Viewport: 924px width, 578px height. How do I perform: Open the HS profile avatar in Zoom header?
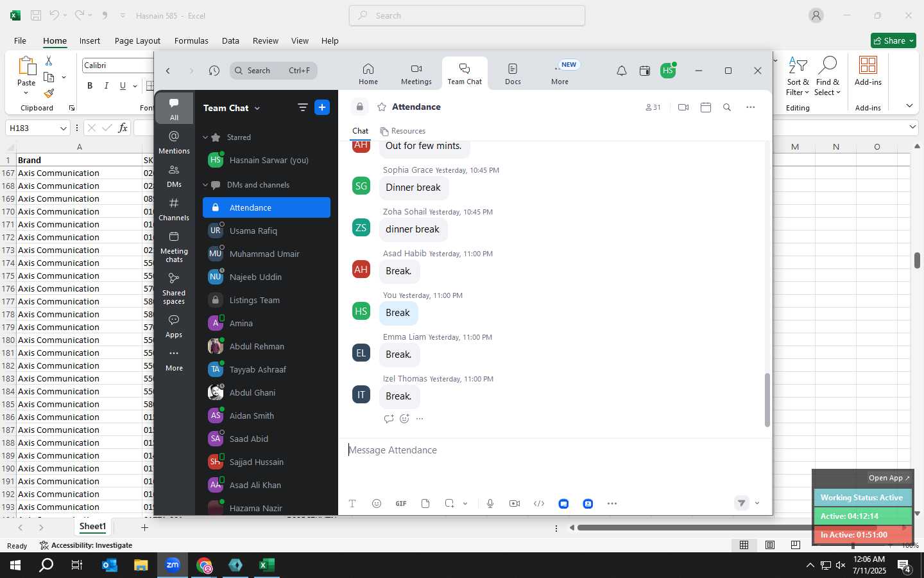point(668,71)
